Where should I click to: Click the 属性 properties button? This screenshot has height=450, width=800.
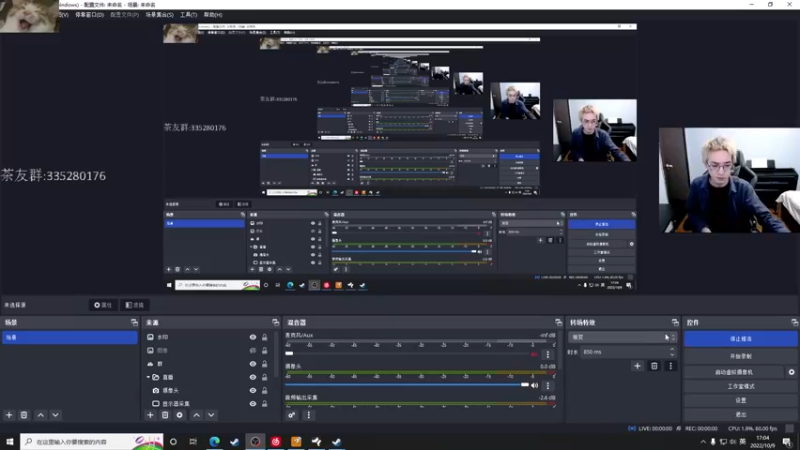(103, 305)
